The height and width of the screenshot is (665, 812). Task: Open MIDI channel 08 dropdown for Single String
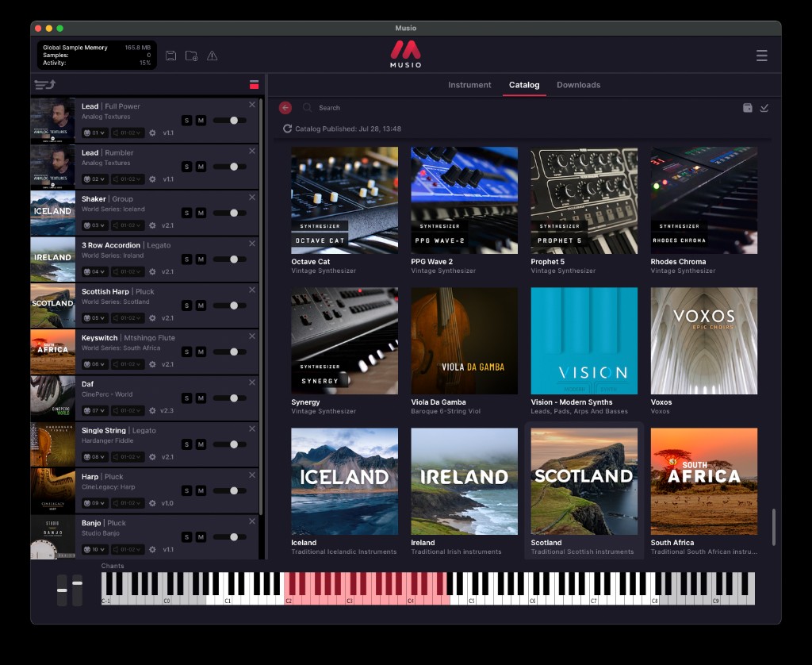[95, 456]
